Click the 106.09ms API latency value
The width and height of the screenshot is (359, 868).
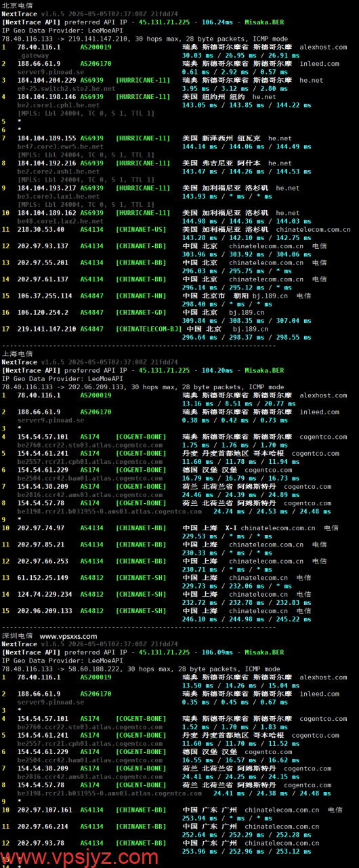tap(217, 652)
